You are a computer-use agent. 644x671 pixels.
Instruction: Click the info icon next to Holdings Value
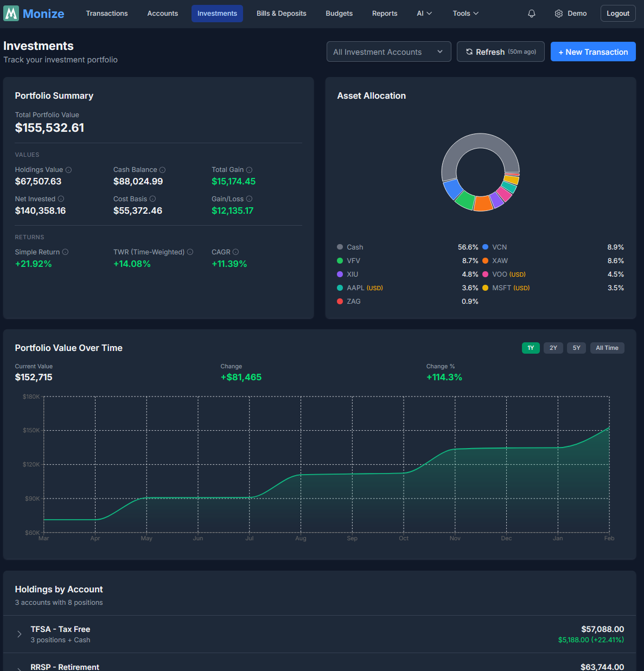[68, 170]
